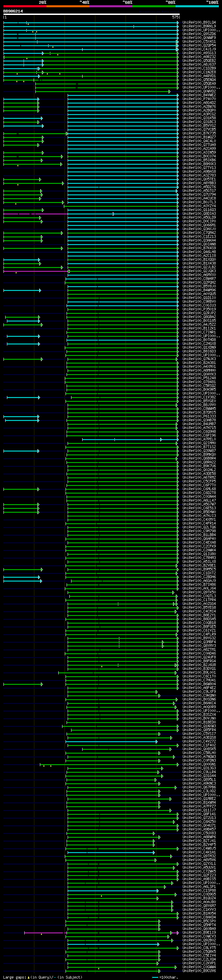Select label UniRef100_A5GTG7

click(199, 191)
